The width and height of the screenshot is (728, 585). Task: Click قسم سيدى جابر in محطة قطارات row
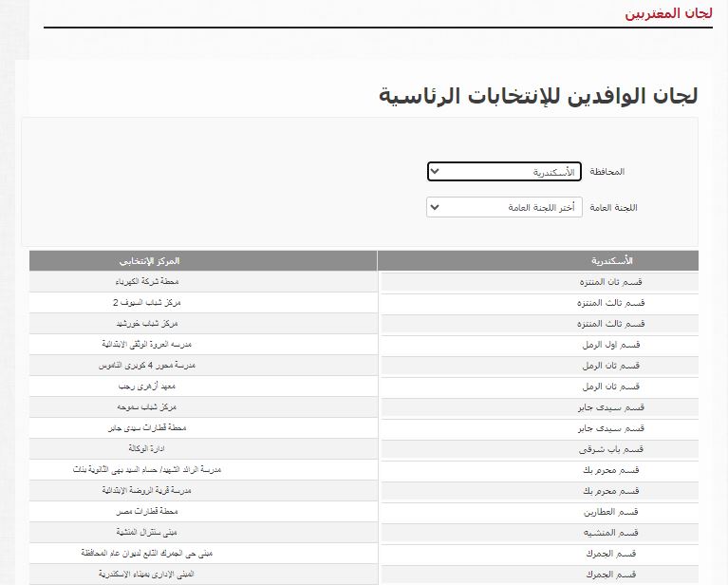coord(539,428)
